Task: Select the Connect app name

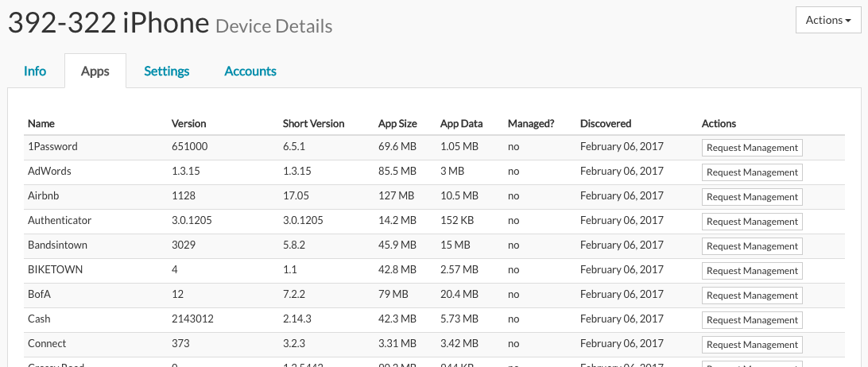Action: 47,343
